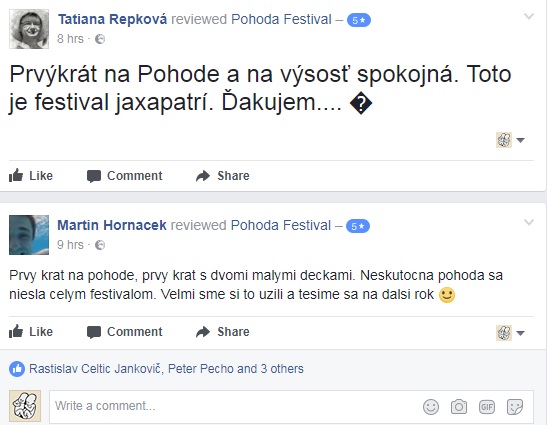
Task: Click the blue like reaction icon
Action: [x=17, y=369]
